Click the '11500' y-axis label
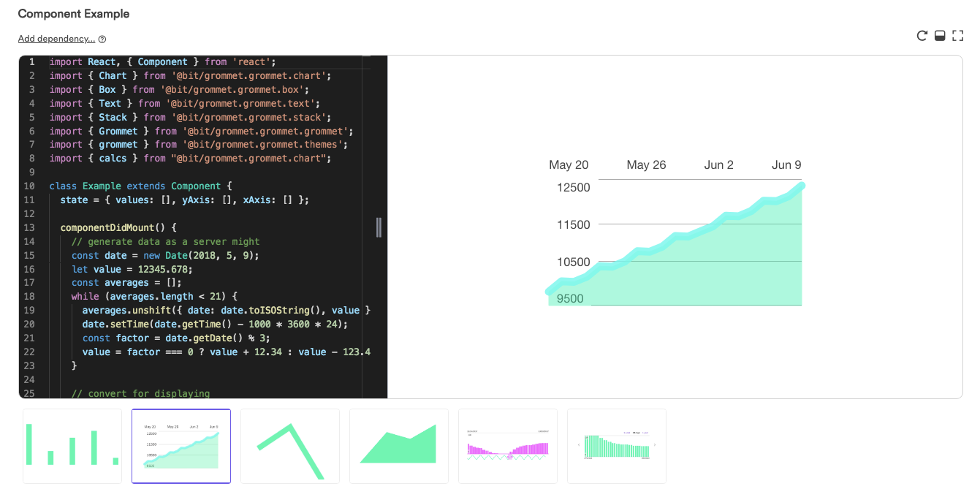 tap(573, 225)
